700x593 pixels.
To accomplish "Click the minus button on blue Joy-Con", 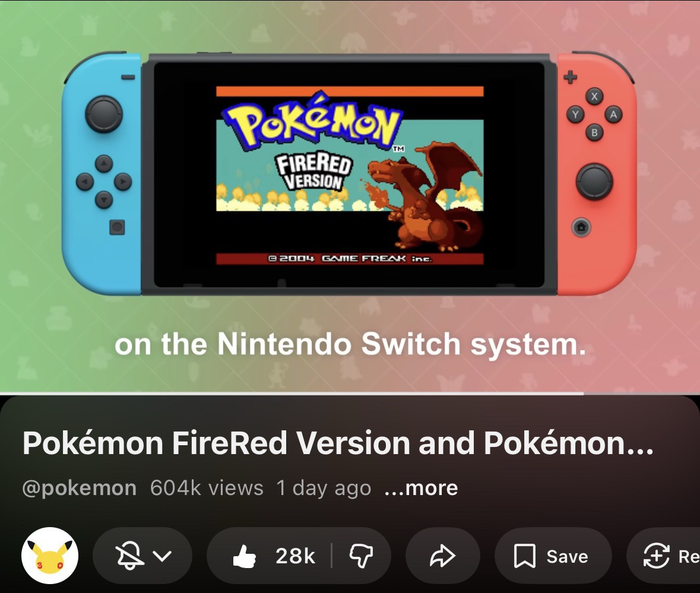I will (128, 77).
